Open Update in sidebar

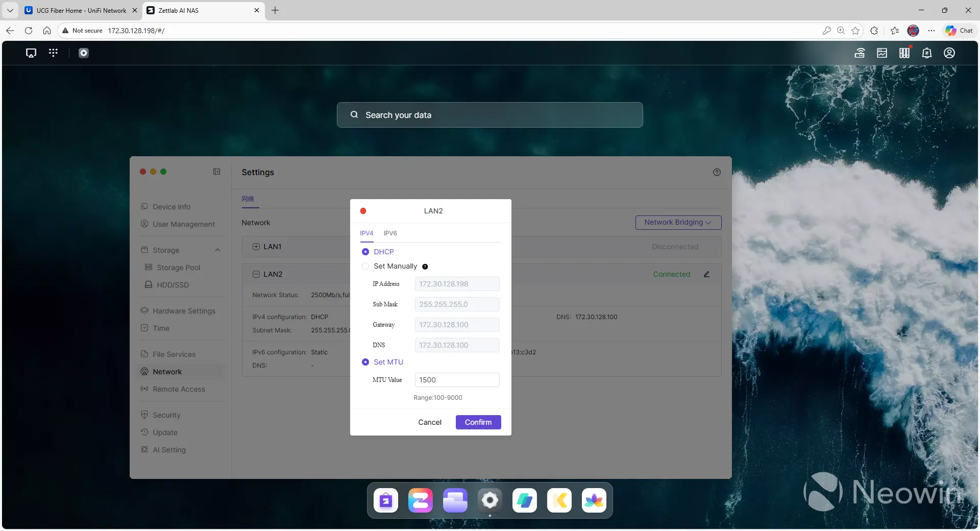pyautogui.click(x=165, y=432)
